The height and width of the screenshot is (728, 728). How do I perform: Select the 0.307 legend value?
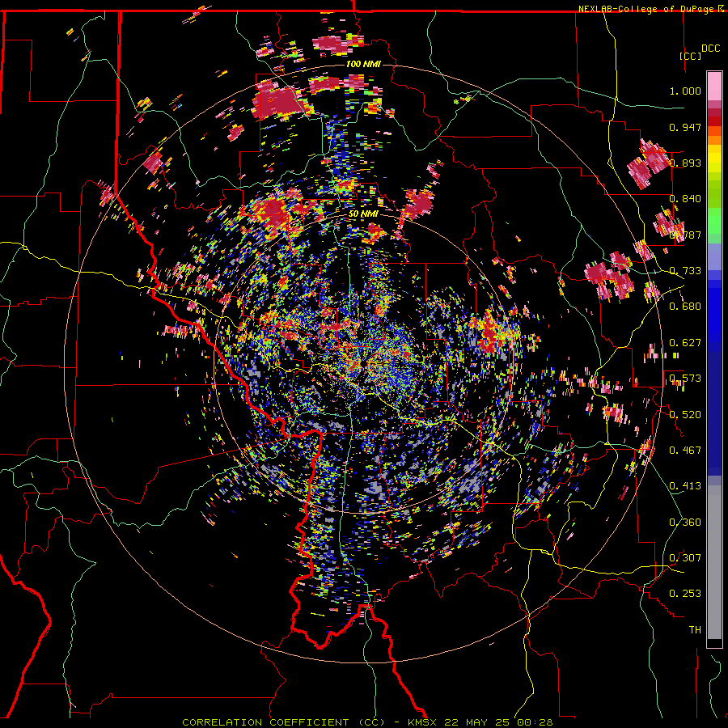[685, 558]
